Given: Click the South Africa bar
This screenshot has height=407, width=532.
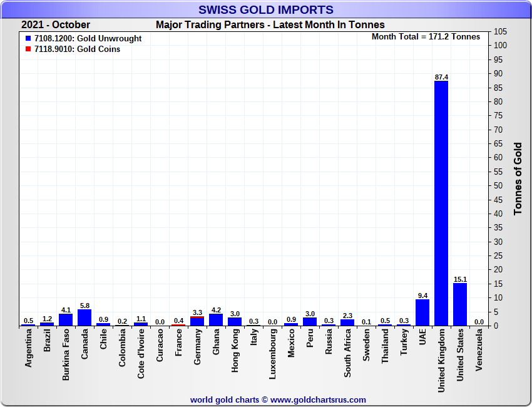Looking at the screenshot, I should pos(347,322).
